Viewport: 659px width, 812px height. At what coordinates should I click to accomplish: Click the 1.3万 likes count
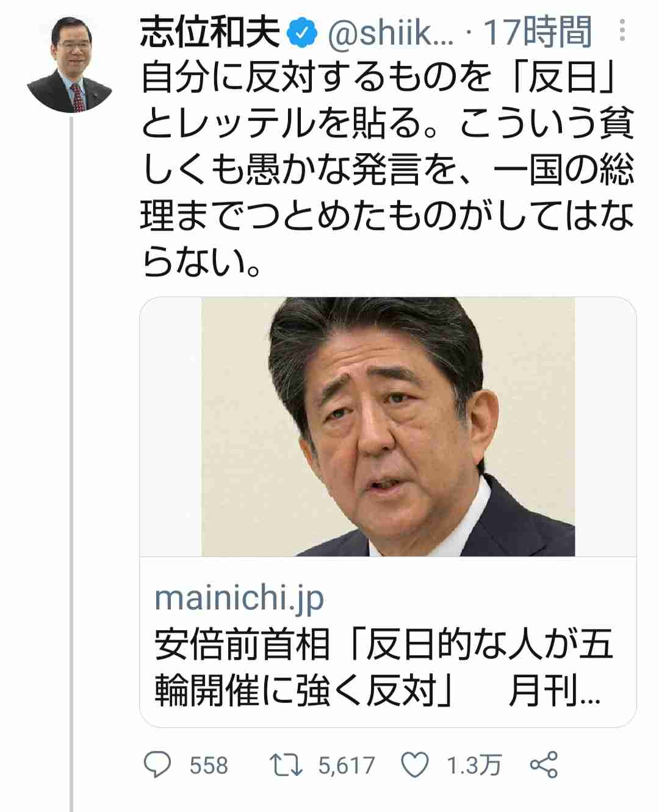474,765
